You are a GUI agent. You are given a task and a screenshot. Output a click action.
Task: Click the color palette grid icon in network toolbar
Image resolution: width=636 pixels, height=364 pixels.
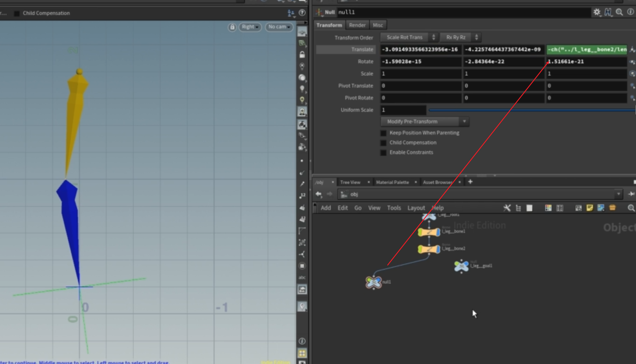point(548,208)
